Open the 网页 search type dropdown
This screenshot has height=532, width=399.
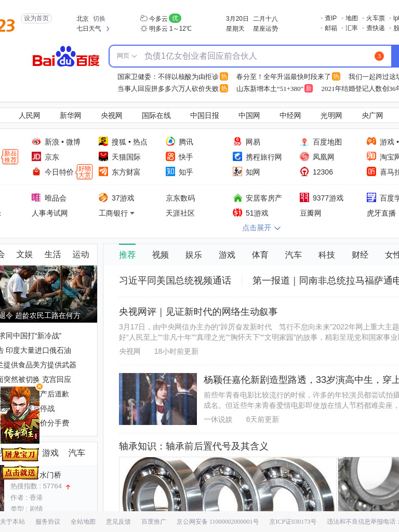click(127, 56)
